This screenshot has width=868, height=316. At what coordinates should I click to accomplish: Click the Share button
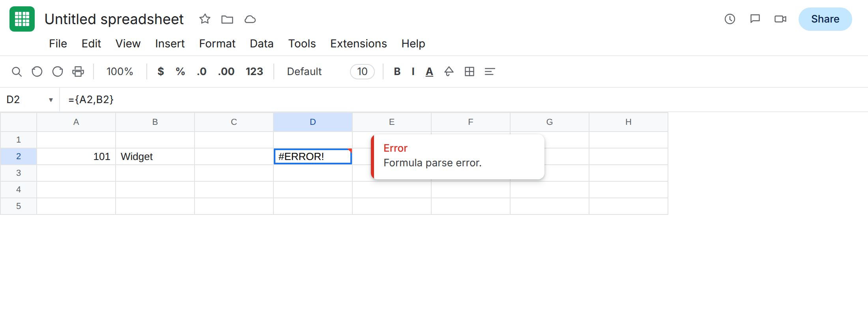825,19
